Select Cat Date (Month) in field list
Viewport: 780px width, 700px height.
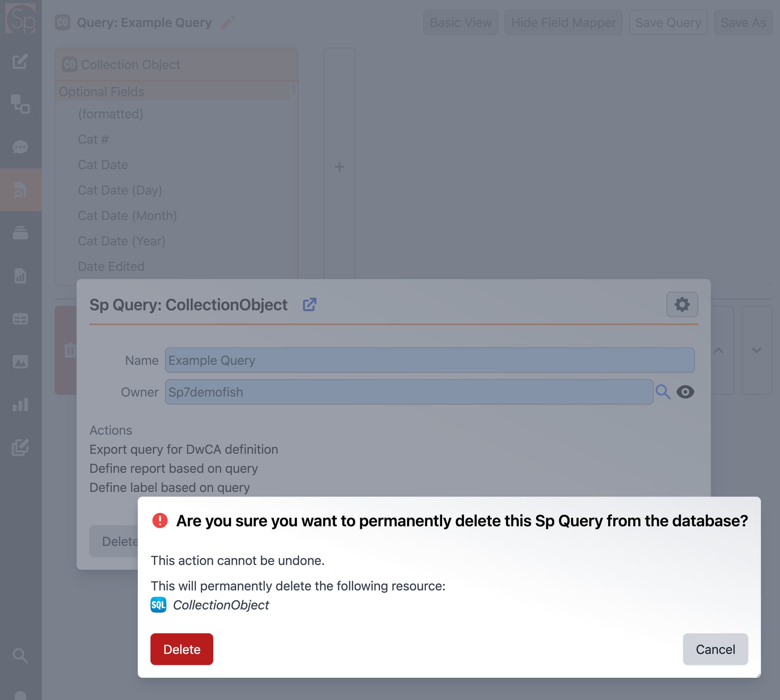click(x=127, y=216)
